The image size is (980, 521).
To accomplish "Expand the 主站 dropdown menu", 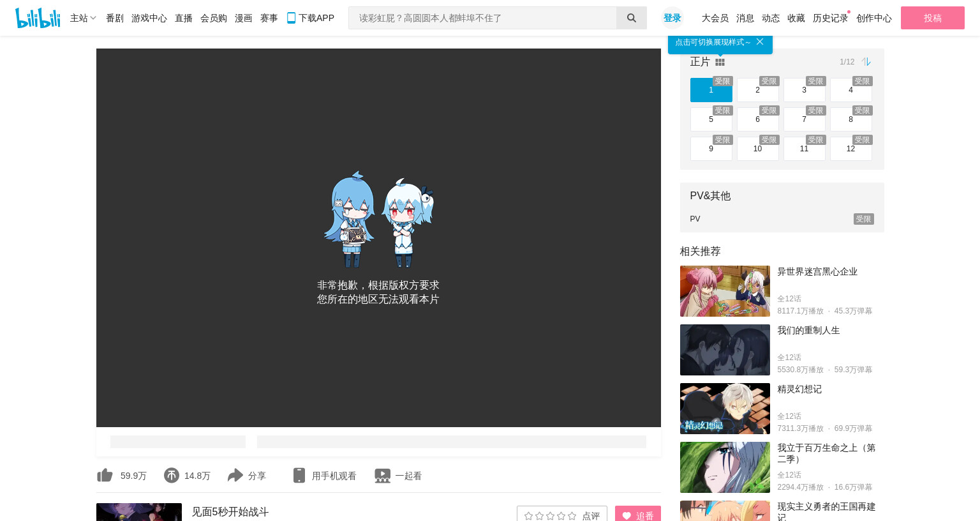I will pos(83,18).
